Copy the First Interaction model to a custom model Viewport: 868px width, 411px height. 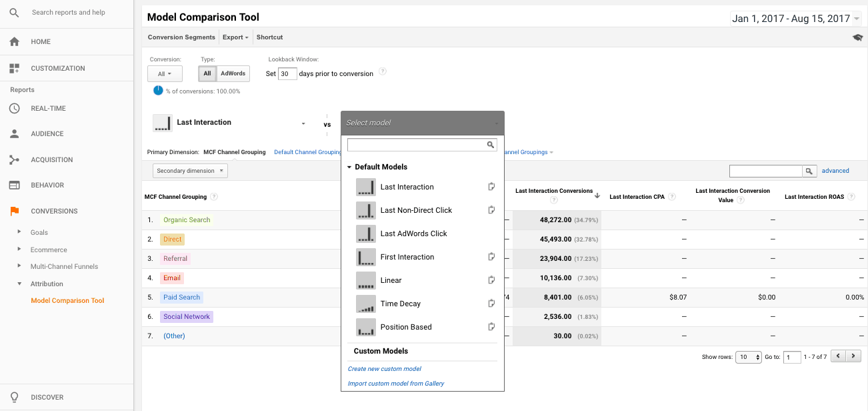[491, 256]
